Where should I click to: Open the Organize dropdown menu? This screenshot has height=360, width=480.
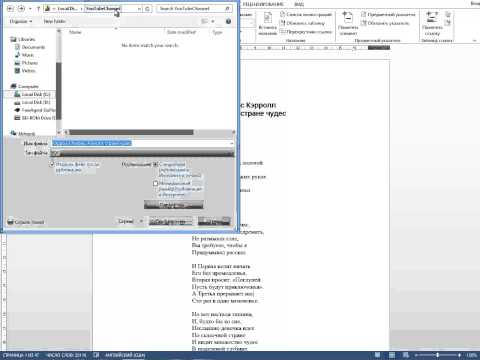[x=21, y=21]
